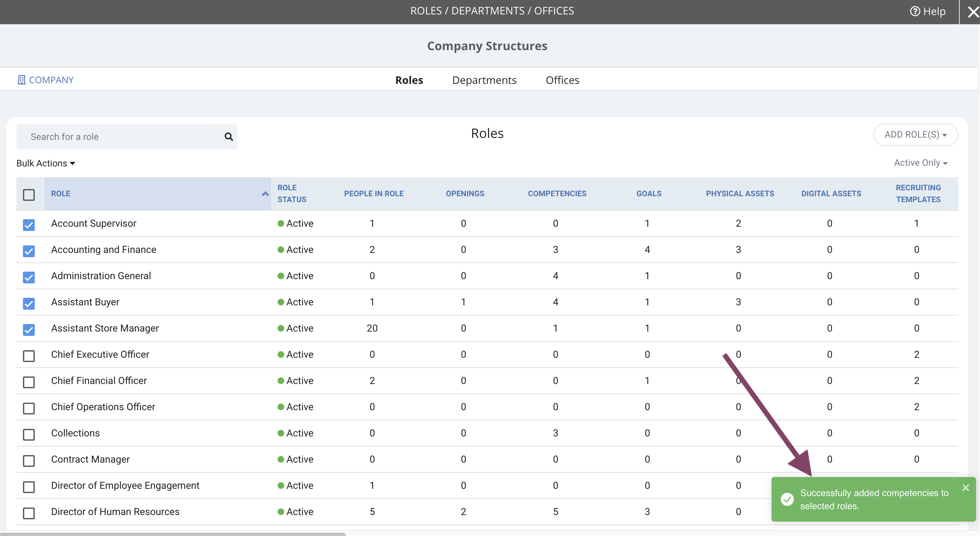Click the green checkmark in the notification

pos(787,499)
